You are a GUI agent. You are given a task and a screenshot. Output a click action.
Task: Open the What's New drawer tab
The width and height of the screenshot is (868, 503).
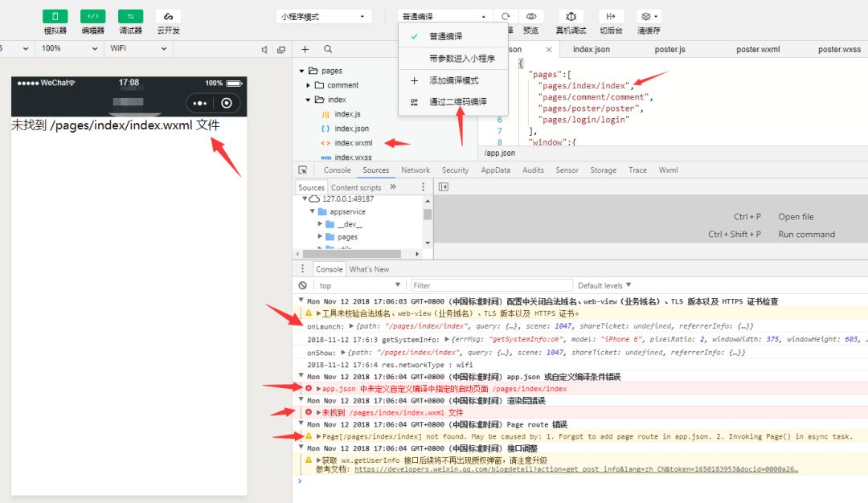[369, 269]
